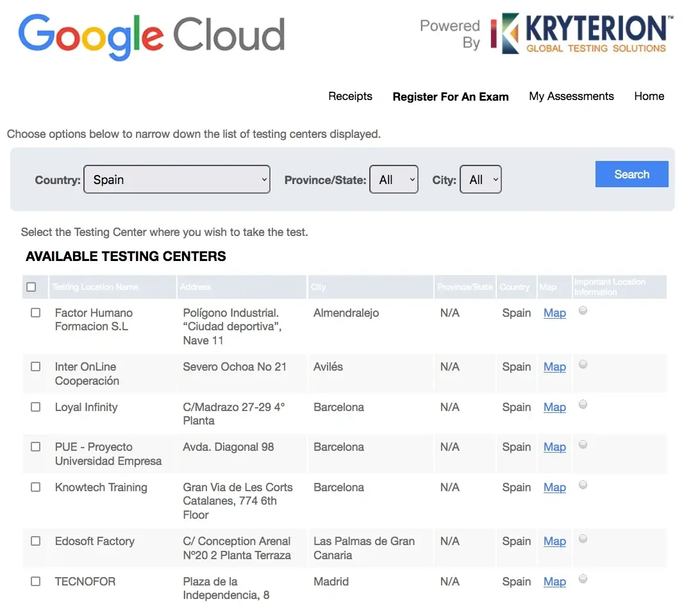Open the Country dropdown showing Spain
Image resolution: width=700 pixels, height=606 pixels.
tap(177, 180)
